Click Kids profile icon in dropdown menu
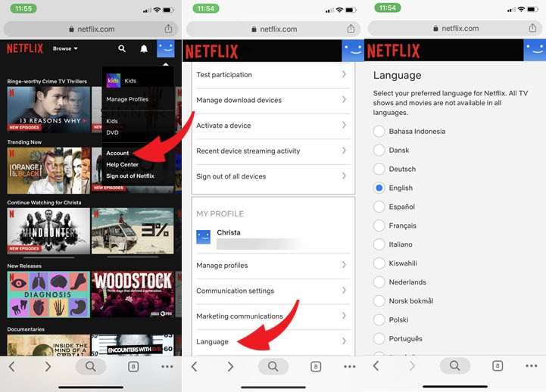Viewport: 546px width, 392px height. click(x=113, y=80)
